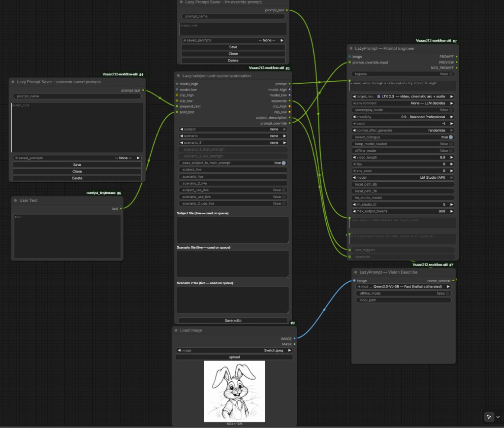The width and height of the screenshot is (504, 428).
Task: Open saved_prompts dropdown in llm override prompt node
Action: tap(233, 40)
